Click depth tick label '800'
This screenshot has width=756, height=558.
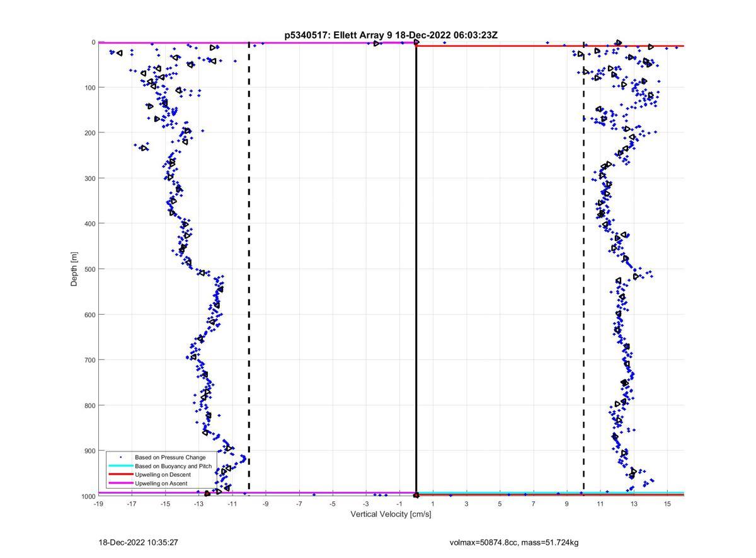tap(89, 405)
